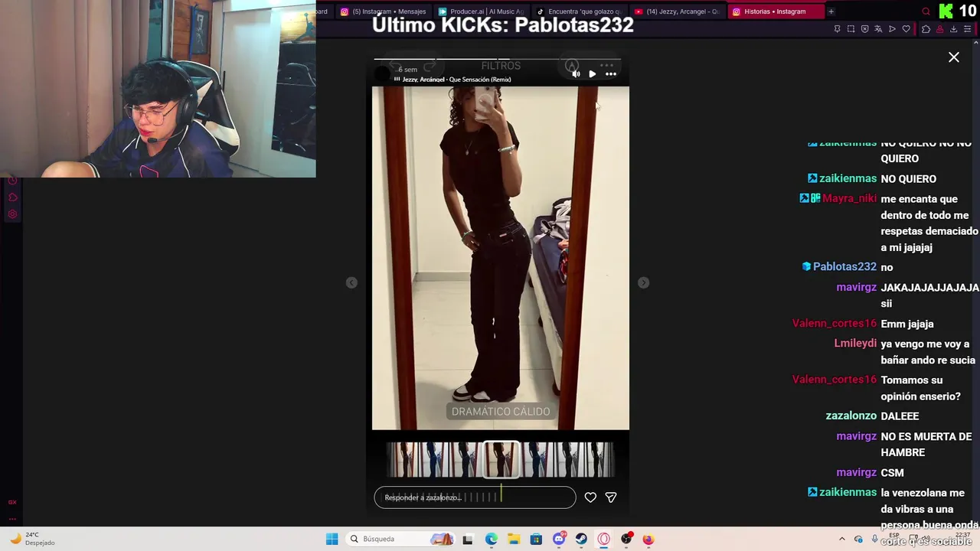
Task: Click the story progress bar at top
Action: (498, 59)
